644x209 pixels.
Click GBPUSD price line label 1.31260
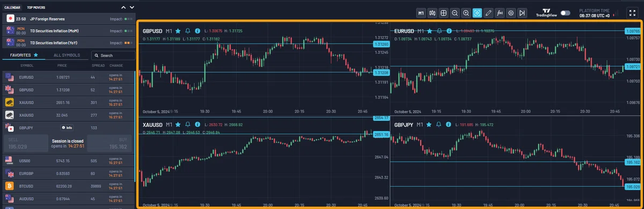(382, 44)
